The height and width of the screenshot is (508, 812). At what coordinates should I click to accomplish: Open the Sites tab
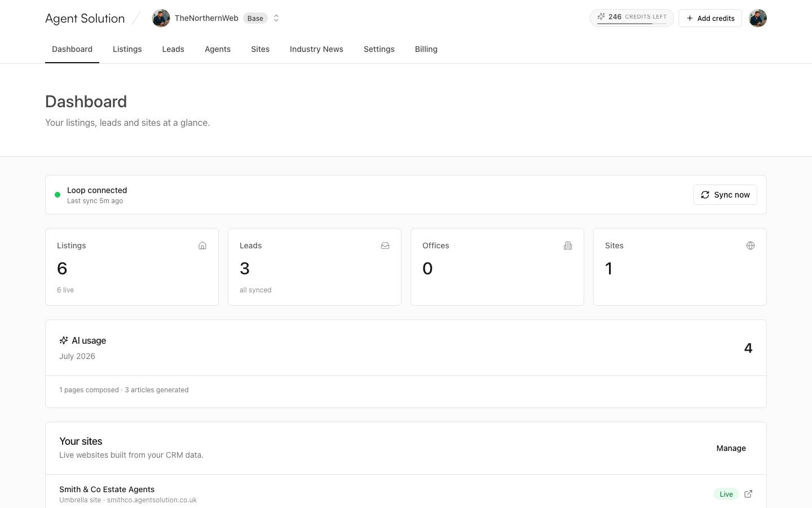tap(261, 49)
